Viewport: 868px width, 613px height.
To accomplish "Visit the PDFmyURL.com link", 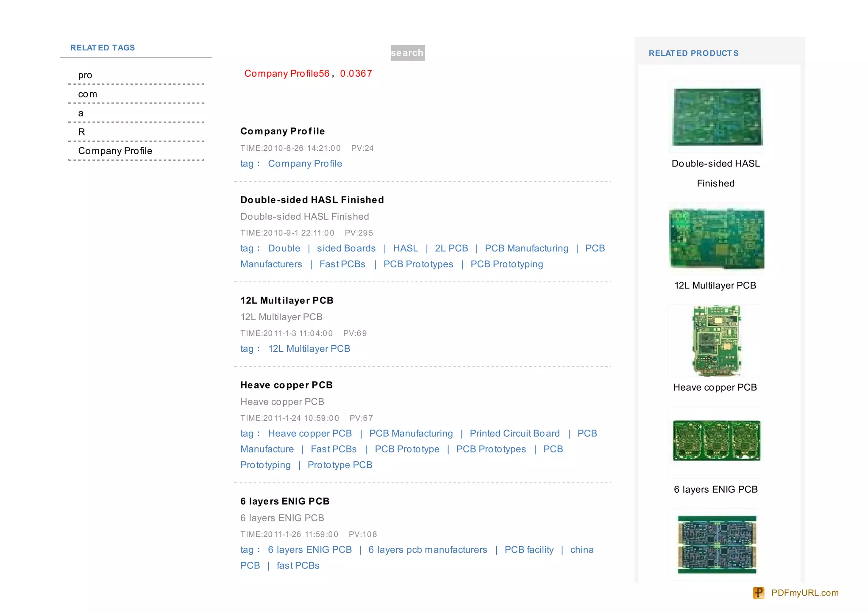I will tap(804, 593).
